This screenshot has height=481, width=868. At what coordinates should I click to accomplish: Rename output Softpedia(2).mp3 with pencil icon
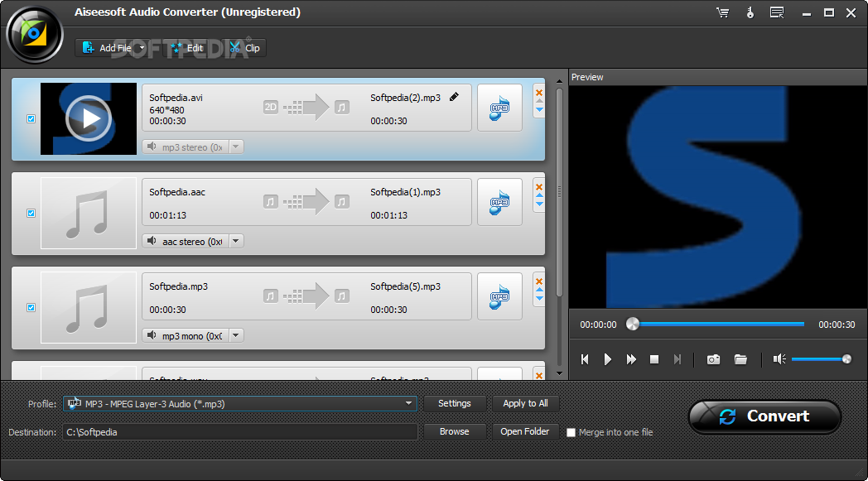[x=454, y=98]
